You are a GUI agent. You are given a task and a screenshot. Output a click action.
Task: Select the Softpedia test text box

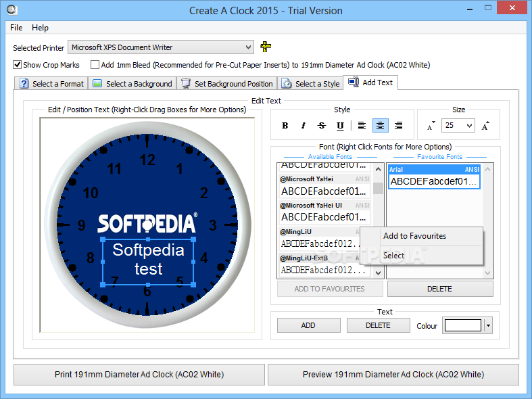pyautogui.click(x=148, y=262)
